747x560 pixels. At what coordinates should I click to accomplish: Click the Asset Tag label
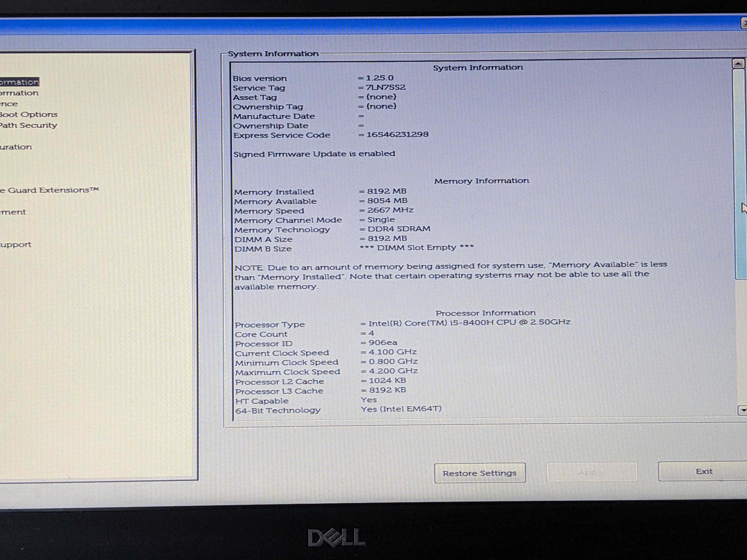pos(255,98)
